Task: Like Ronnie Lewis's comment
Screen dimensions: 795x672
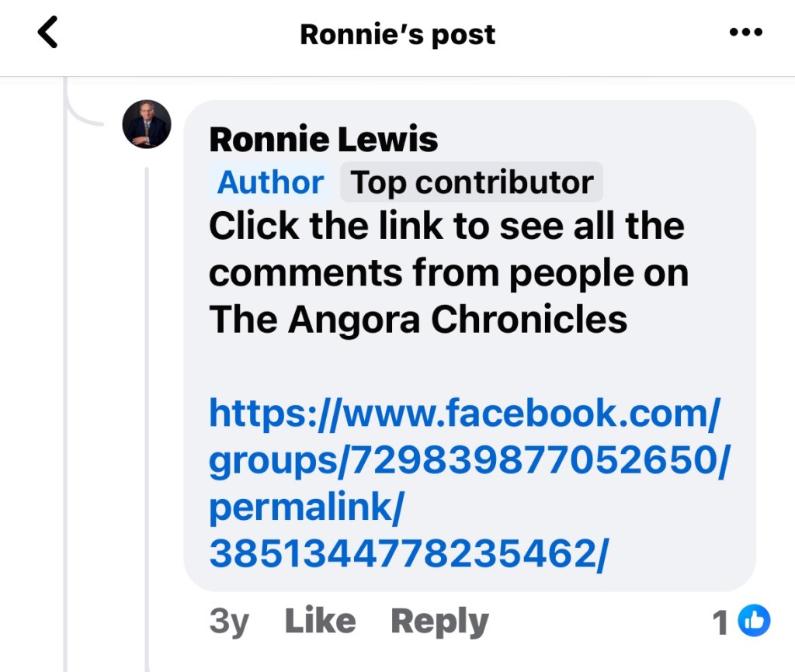Action: [320, 621]
